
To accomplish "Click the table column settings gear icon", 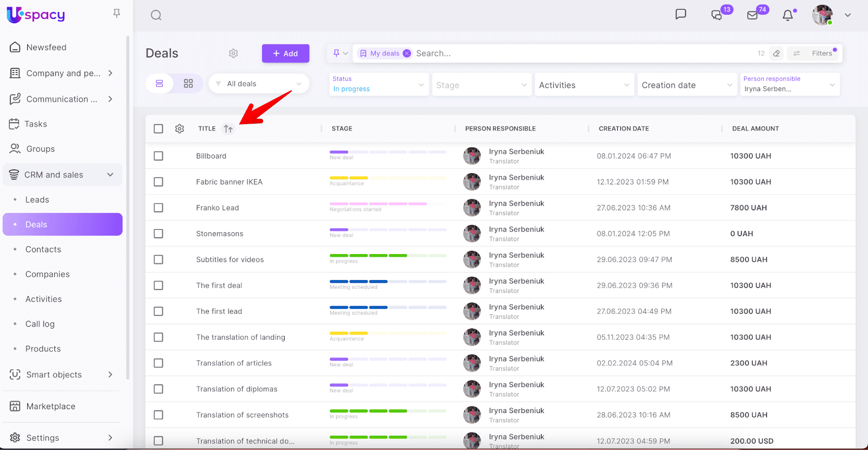I will (180, 129).
